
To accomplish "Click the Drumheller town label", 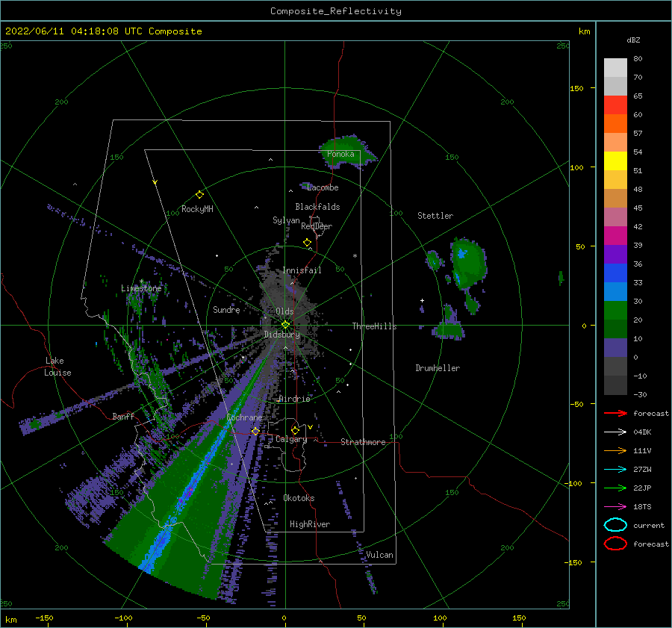I will [438, 368].
